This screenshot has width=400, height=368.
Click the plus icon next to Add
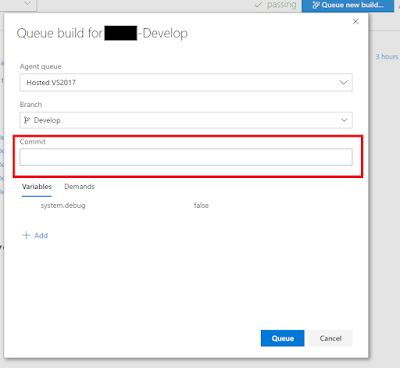point(26,235)
